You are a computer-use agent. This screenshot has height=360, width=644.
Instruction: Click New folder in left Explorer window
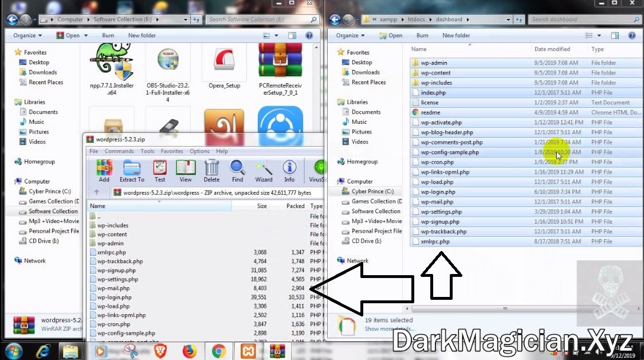coord(142,36)
